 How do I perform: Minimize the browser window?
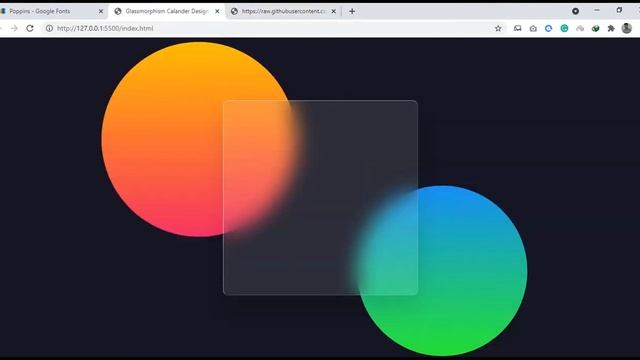tap(597, 10)
